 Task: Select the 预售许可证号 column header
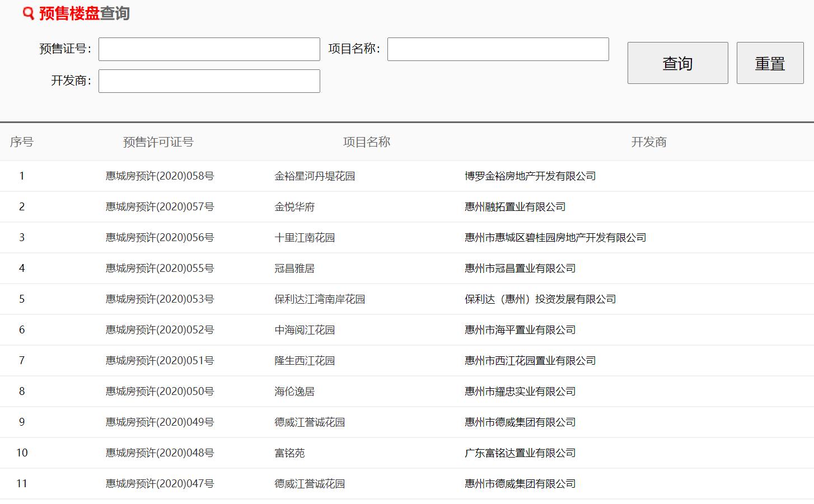(157, 142)
